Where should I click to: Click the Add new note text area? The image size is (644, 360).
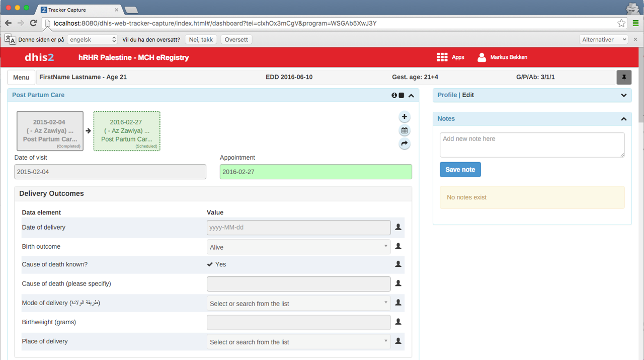pos(532,145)
